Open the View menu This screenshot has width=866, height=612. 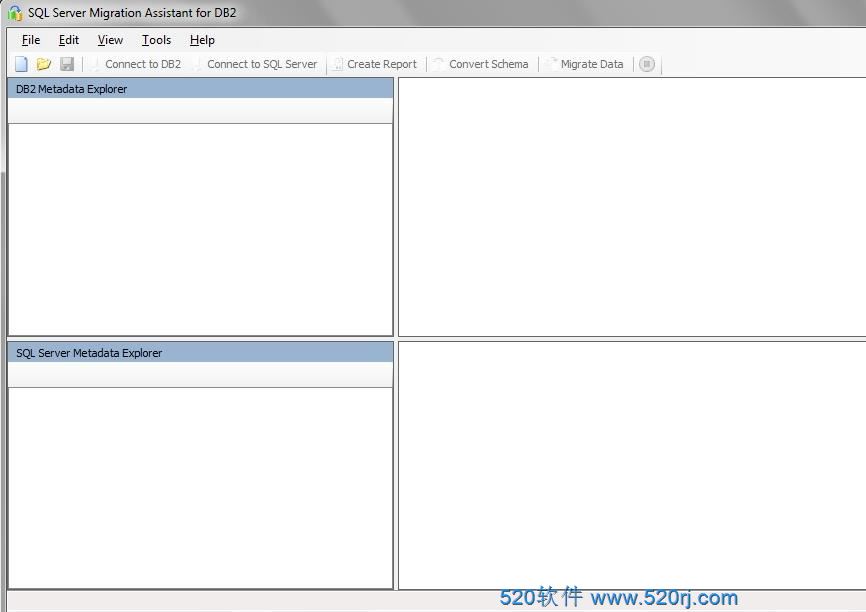tap(110, 40)
